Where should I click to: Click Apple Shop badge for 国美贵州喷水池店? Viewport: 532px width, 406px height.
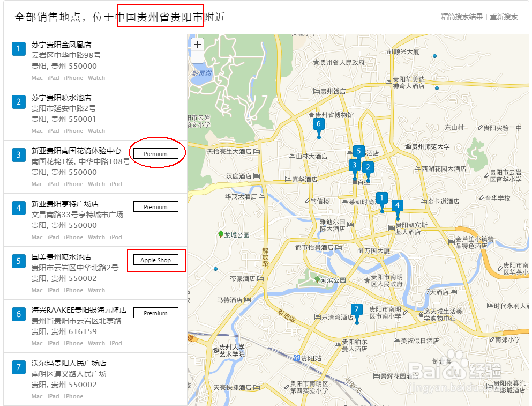click(x=156, y=260)
